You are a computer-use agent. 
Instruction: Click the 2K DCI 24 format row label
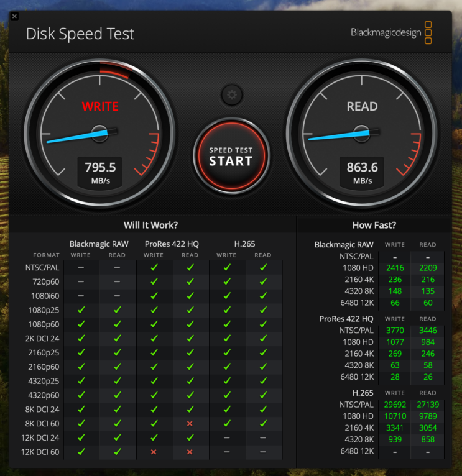coord(42,339)
